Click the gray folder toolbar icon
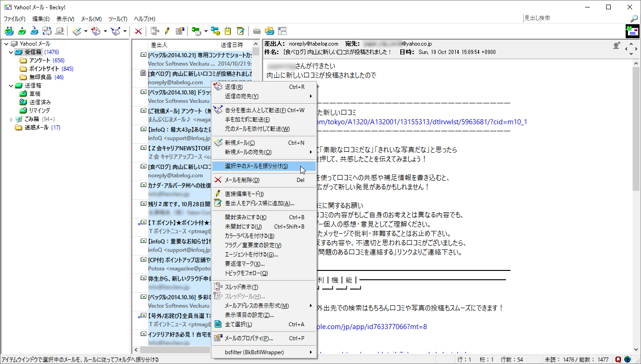The image size is (641, 364). pos(257,31)
